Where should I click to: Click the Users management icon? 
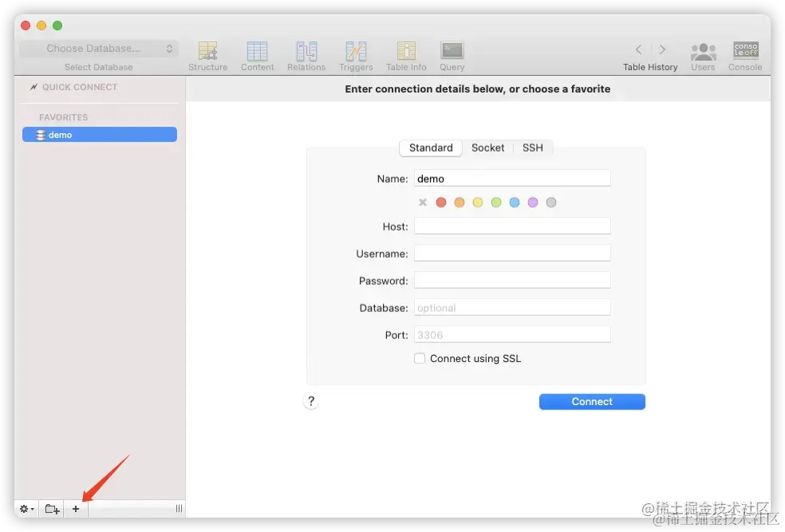coord(703,49)
